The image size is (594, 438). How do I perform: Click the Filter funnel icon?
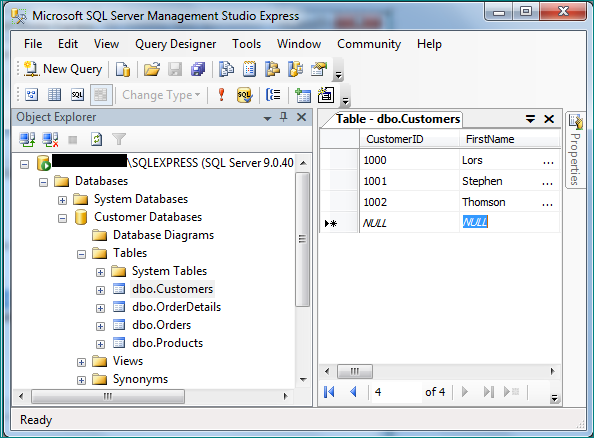click(119, 139)
